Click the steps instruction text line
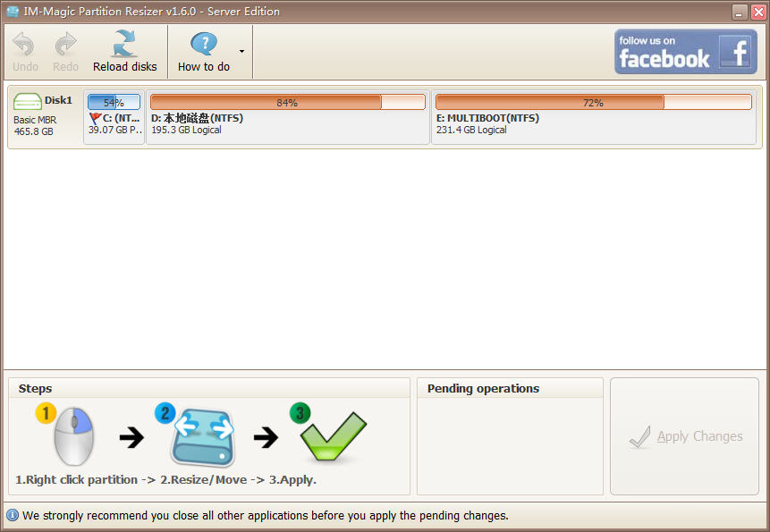 point(166,479)
